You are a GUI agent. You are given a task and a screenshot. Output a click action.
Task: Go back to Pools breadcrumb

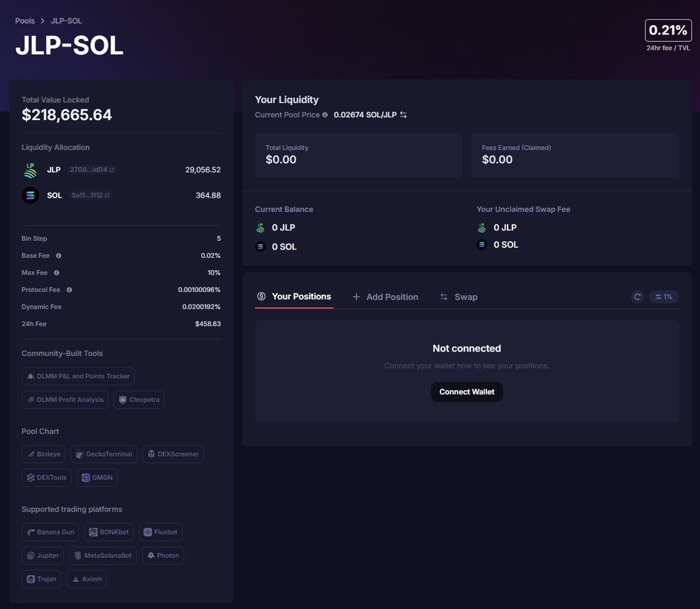(24, 20)
